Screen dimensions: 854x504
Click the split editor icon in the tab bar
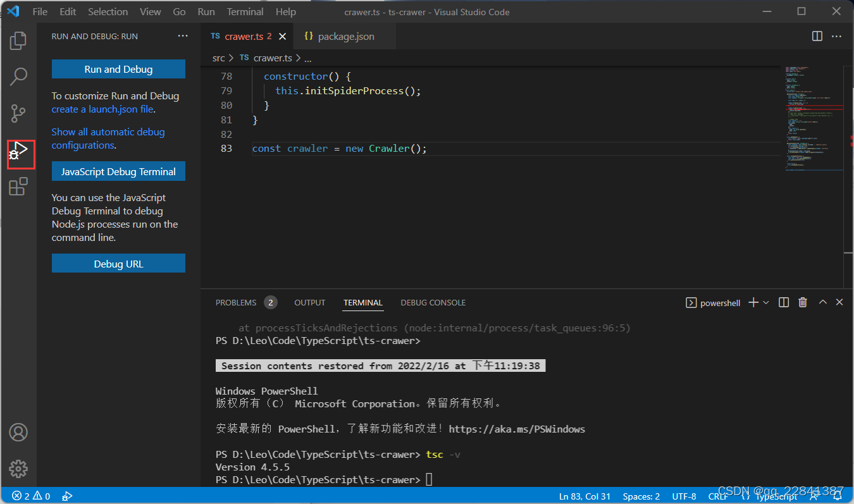pyautogui.click(x=817, y=36)
